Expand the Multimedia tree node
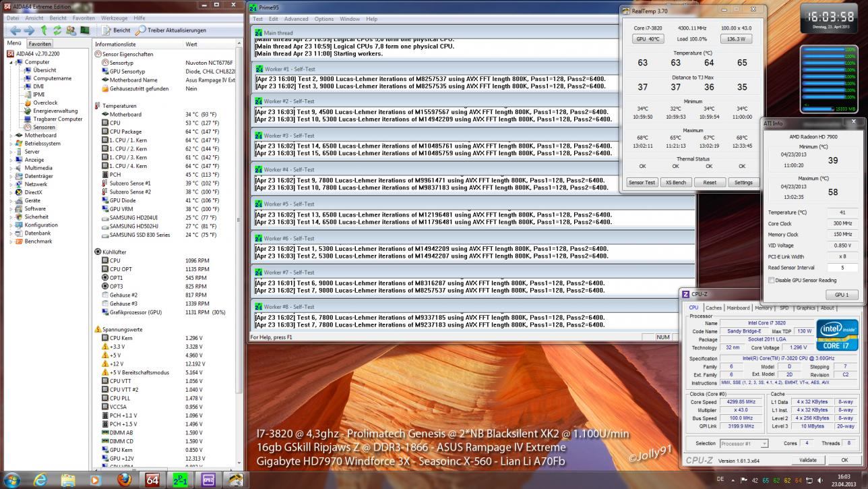 pos(11,168)
